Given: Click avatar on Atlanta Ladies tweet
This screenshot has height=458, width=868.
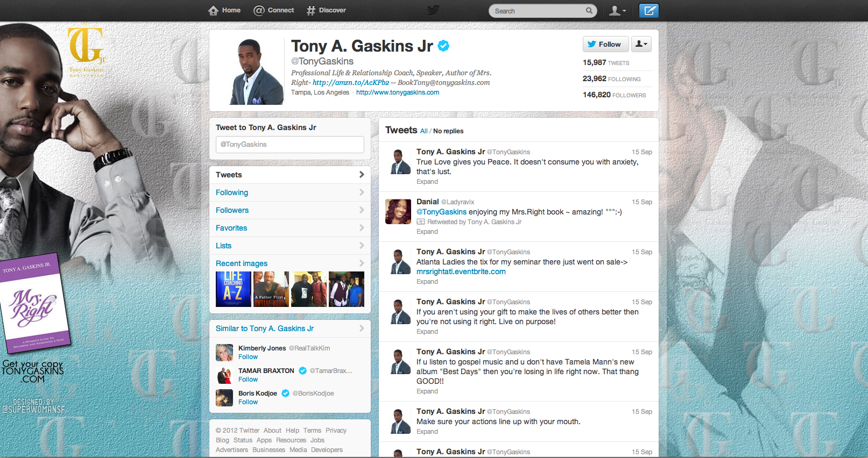Looking at the screenshot, I should click(x=398, y=261).
